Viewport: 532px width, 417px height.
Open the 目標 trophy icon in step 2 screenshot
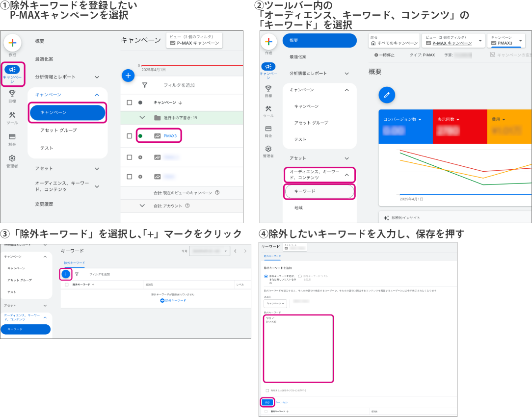(268, 88)
